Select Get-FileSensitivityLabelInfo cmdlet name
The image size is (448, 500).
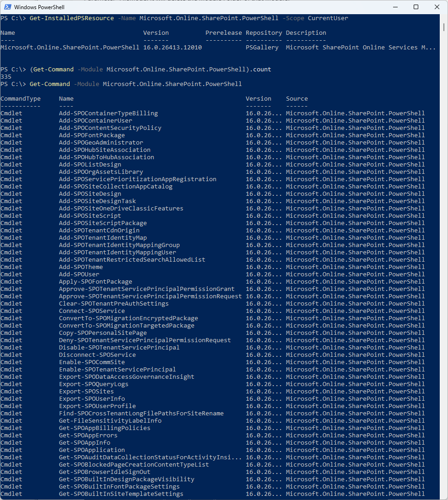pos(110,421)
